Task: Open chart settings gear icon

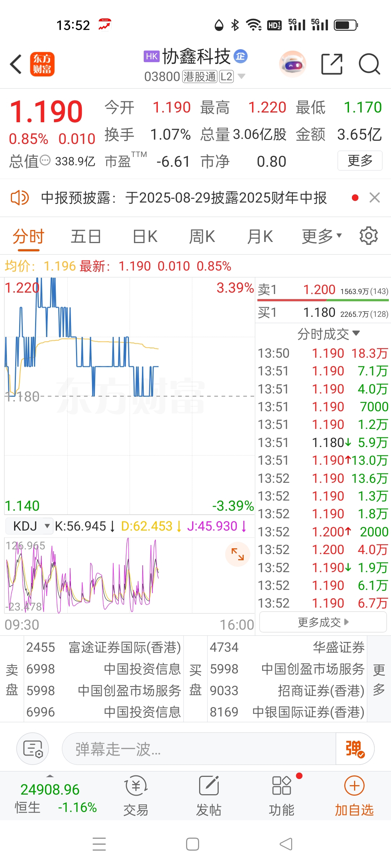Action: tap(369, 236)
